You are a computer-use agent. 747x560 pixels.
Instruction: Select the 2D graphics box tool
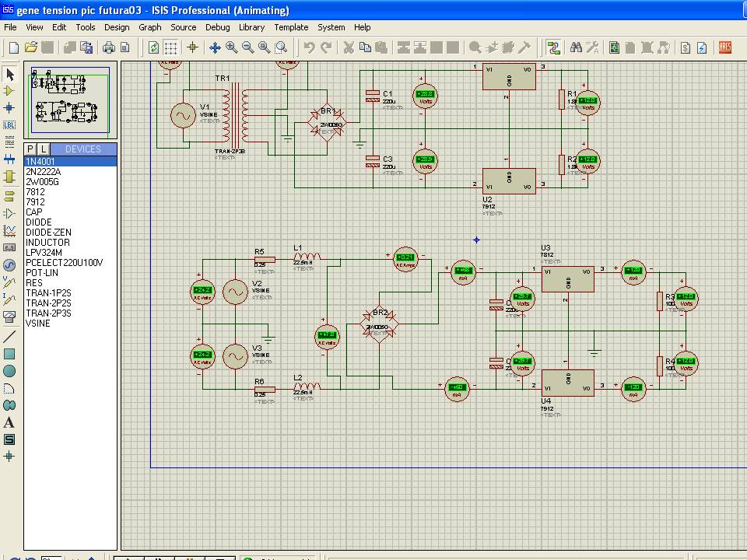[10, 354]
